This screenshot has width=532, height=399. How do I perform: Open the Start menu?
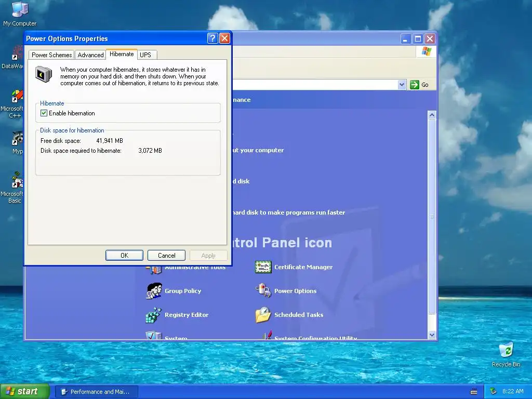click(x=24, y=392)
